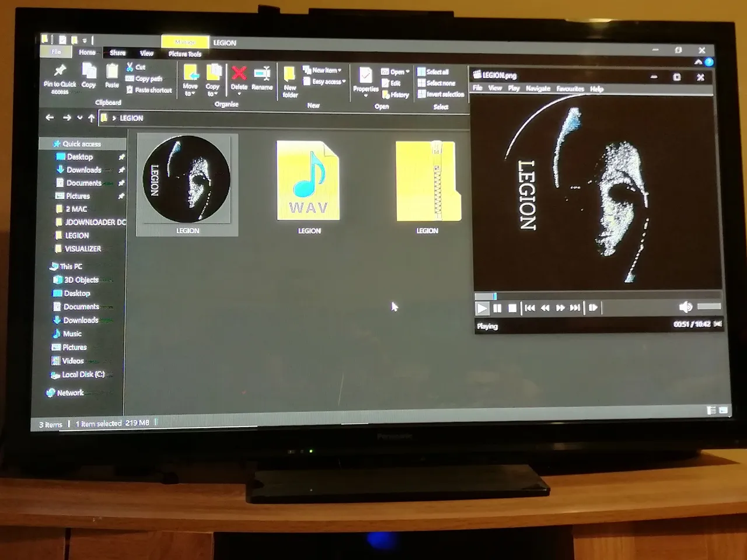
Task: Click the Paste clipboard icon
Action: point(111,72)
